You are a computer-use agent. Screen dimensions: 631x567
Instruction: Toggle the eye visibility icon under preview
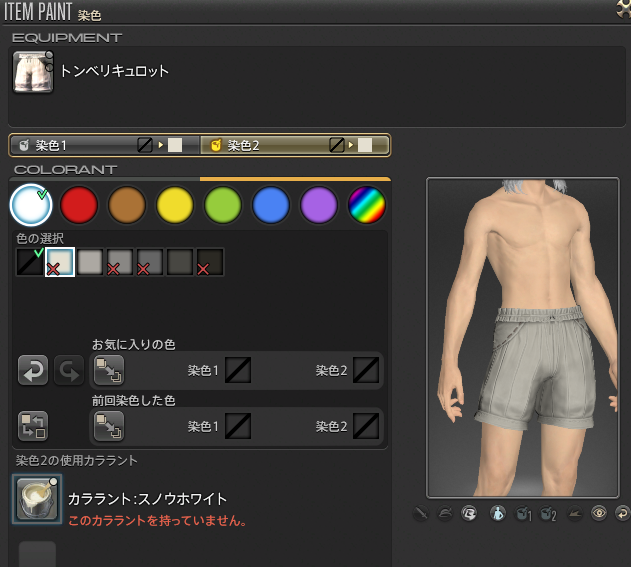click(598, 515)
